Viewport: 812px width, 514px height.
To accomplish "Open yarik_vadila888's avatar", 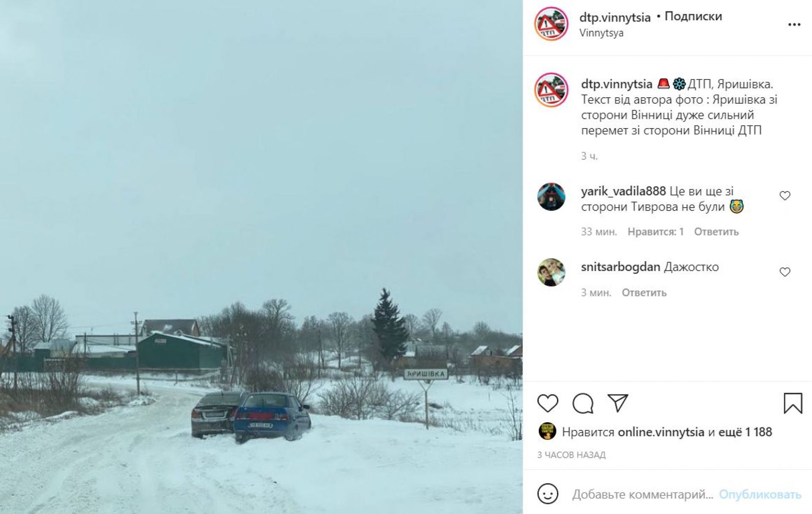I will click(x=551, y=197).
